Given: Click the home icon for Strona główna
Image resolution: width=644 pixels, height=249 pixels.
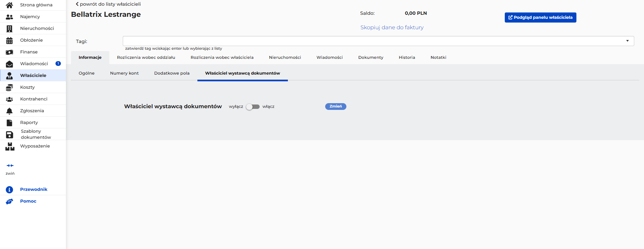Looking at the screenshot, I should click(x=9, y=5).
